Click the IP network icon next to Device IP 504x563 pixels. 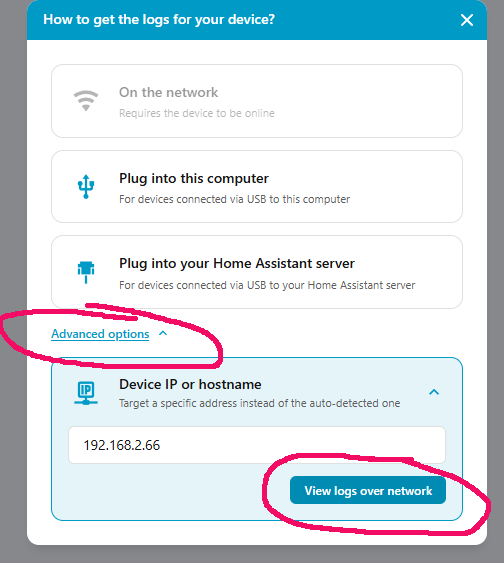click(86, 393)
